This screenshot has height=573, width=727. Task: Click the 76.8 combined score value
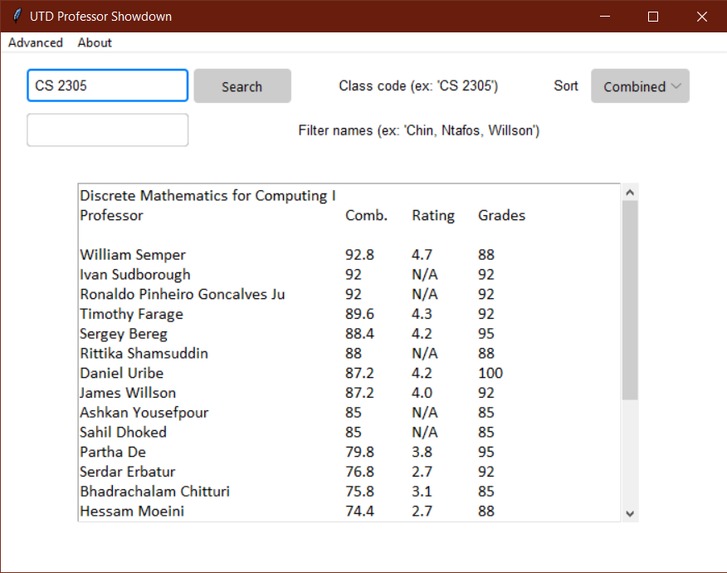[x=359, y=471]
